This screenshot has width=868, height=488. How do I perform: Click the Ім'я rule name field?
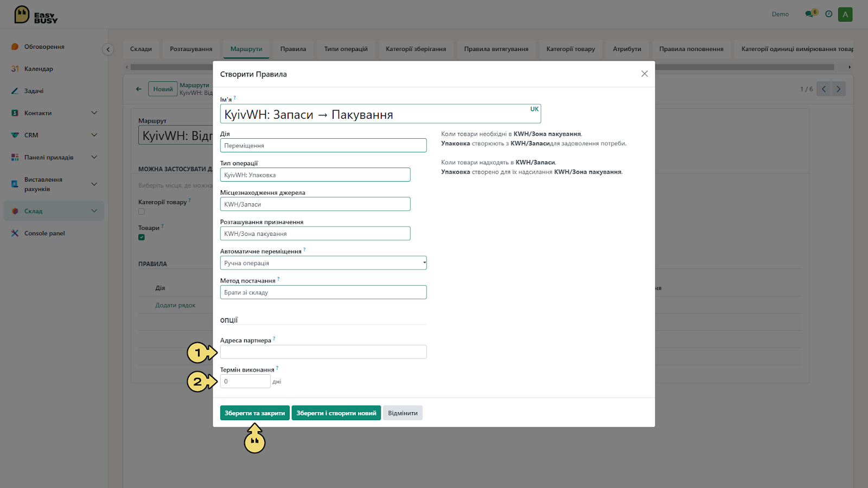point(380,114)
